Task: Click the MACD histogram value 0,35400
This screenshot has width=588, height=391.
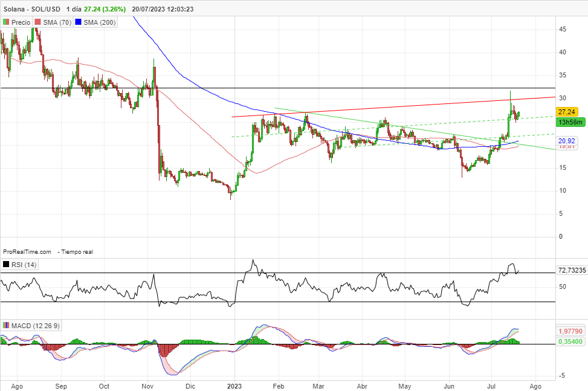Action: (570, 341)
